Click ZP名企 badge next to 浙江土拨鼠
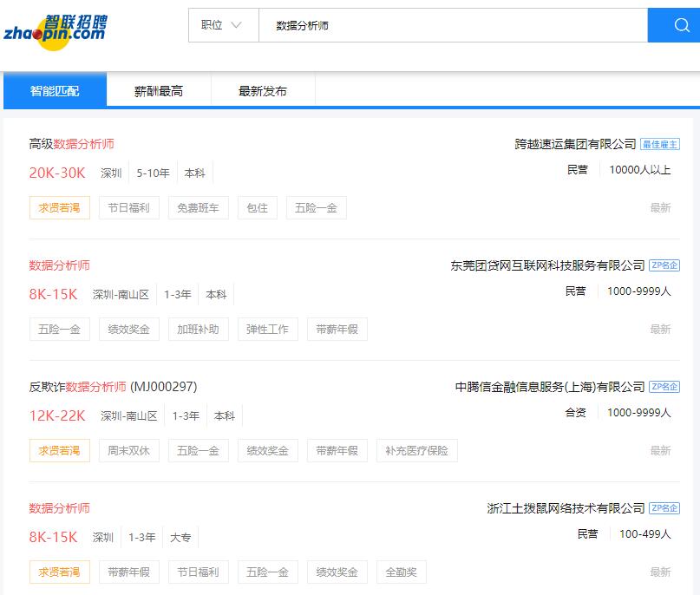The image size is (700, 595). (664, 508)
